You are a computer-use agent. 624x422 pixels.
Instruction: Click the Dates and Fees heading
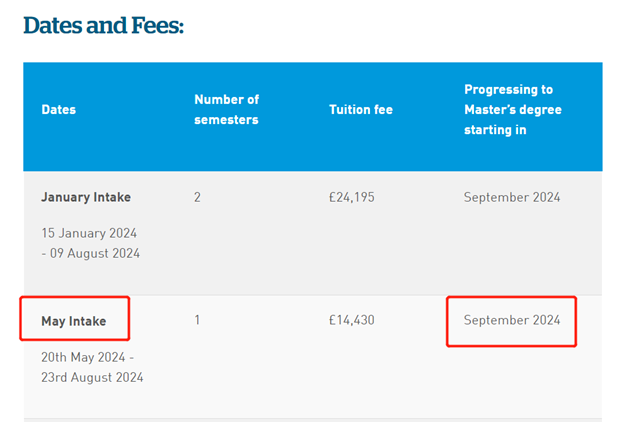point(103,25)
